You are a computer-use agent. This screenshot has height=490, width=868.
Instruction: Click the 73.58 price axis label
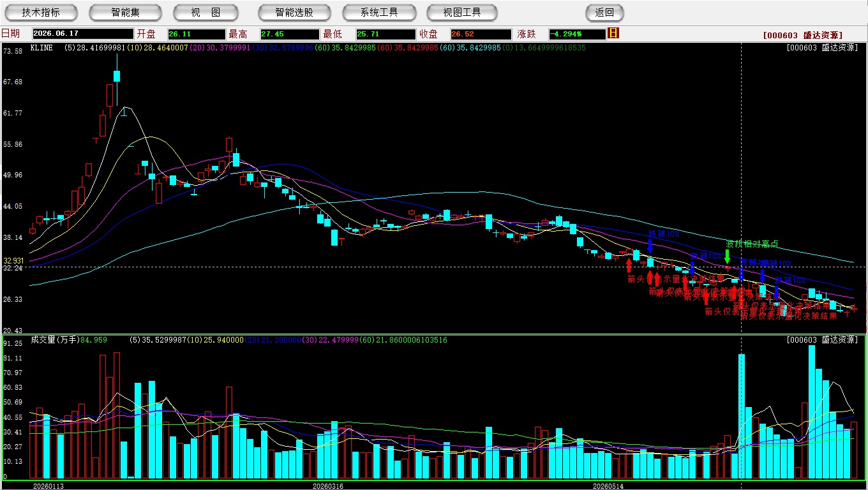tap(13, 50)
